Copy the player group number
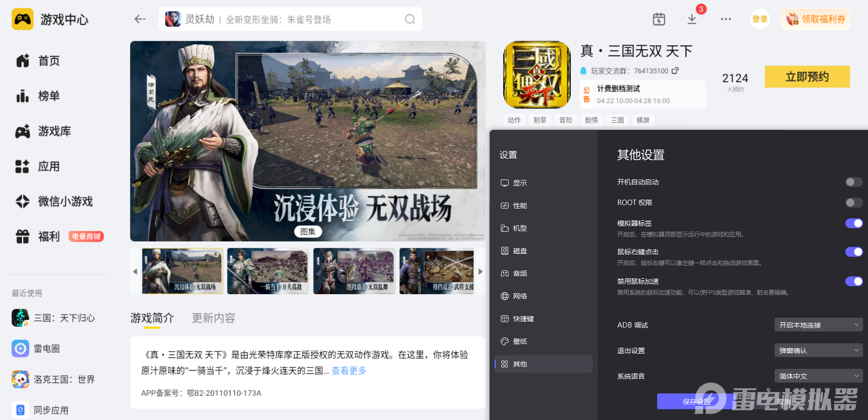Screen dimensions: 868x420 [x=675, y=71]
